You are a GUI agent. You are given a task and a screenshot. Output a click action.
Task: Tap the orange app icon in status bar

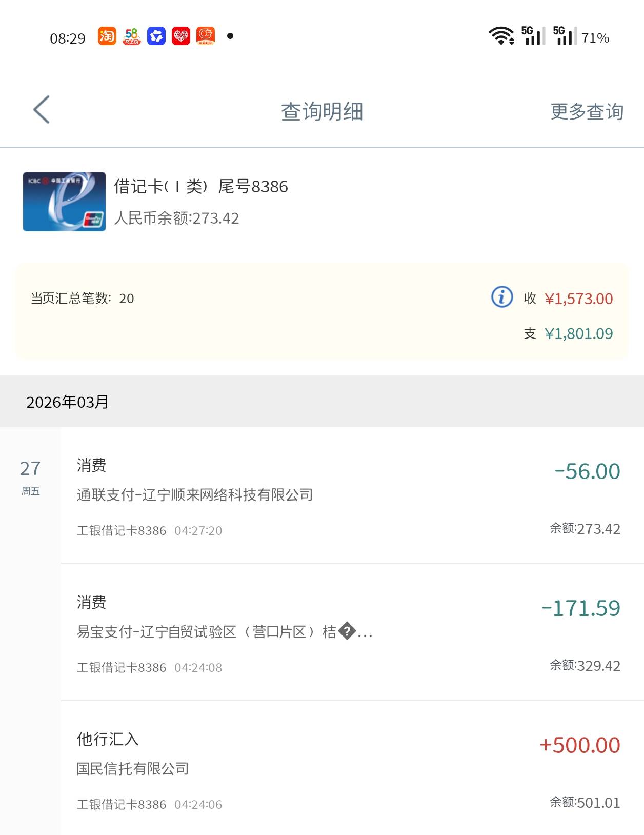tap(206, 36)
